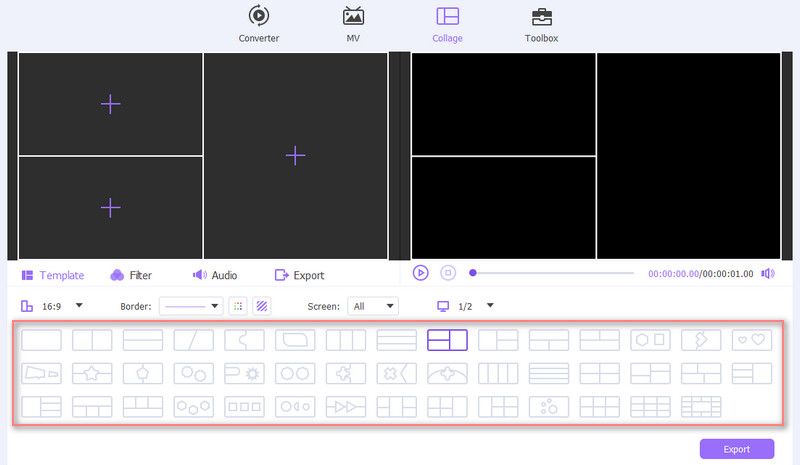
Task: Open the Export tab beside Audio
Action: pos(299,275)
